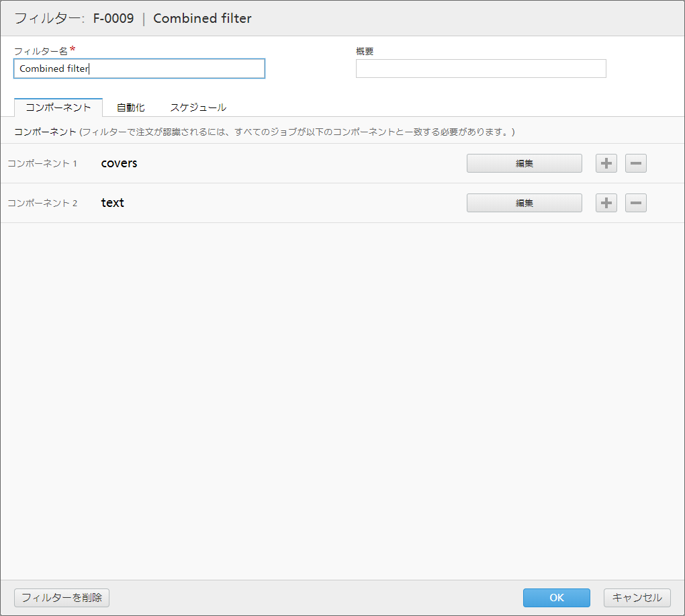
Task: Click the キャンセル button
Action: tap(637, 597)
